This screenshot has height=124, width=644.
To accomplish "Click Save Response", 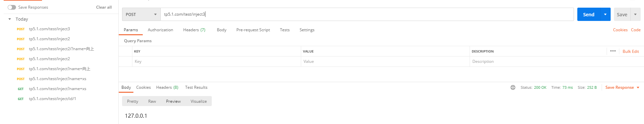I will point(620,87).
